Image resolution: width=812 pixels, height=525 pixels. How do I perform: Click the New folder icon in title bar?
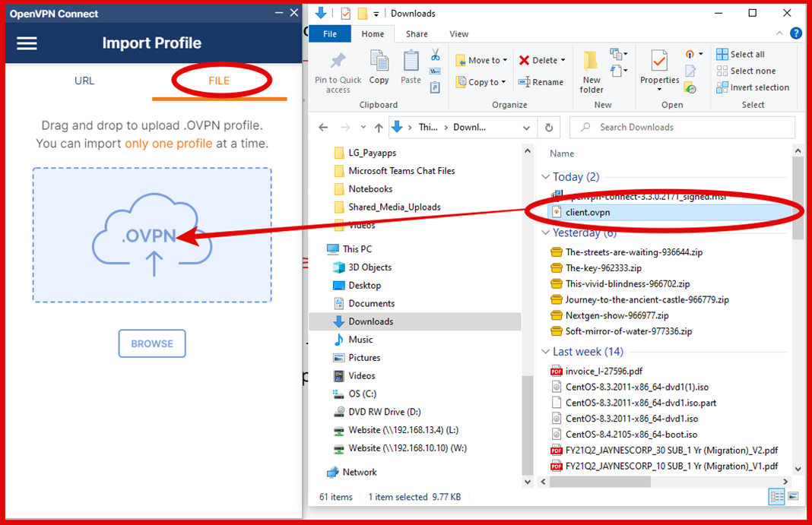pos(363,14)
